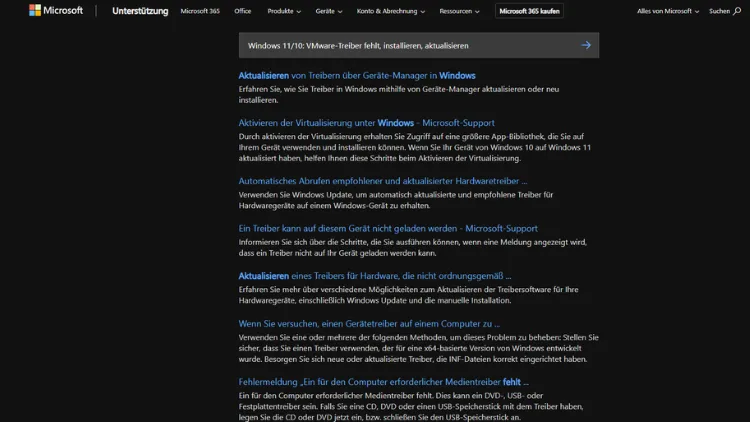Click the 'Erfahren Sie, wie Sie Treiber' description
Image resolution: width=750 pixels, height=422 pixels.
[x=399, y=95]
